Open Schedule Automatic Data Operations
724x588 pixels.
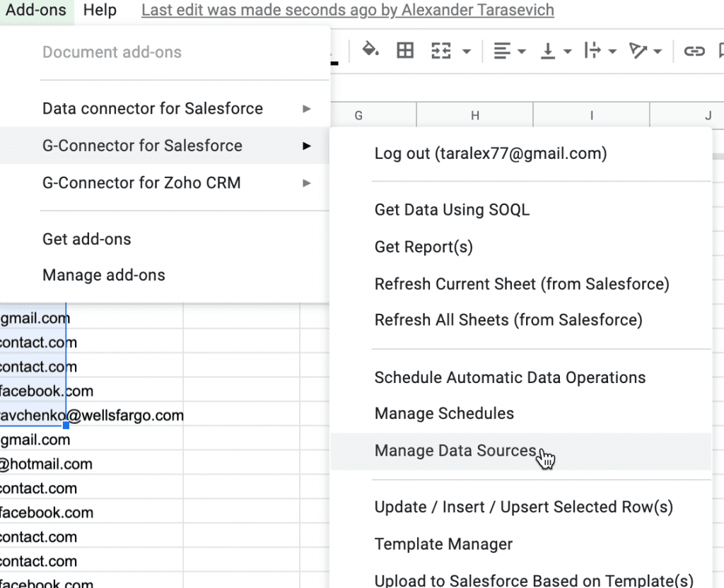point(521,377)
